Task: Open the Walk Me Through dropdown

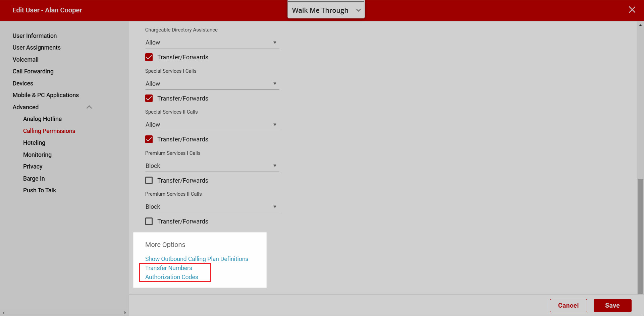Action: [326, 10]
